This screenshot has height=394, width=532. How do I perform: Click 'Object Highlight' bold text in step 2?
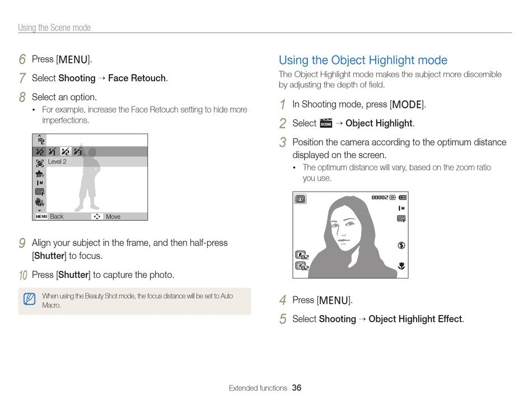[x=379, y=123]
